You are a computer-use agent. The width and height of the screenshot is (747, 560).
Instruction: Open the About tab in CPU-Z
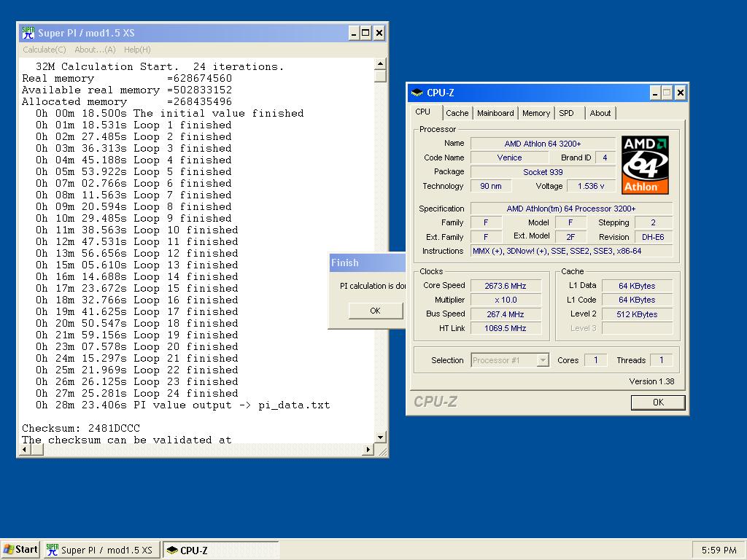click(600, 113)
